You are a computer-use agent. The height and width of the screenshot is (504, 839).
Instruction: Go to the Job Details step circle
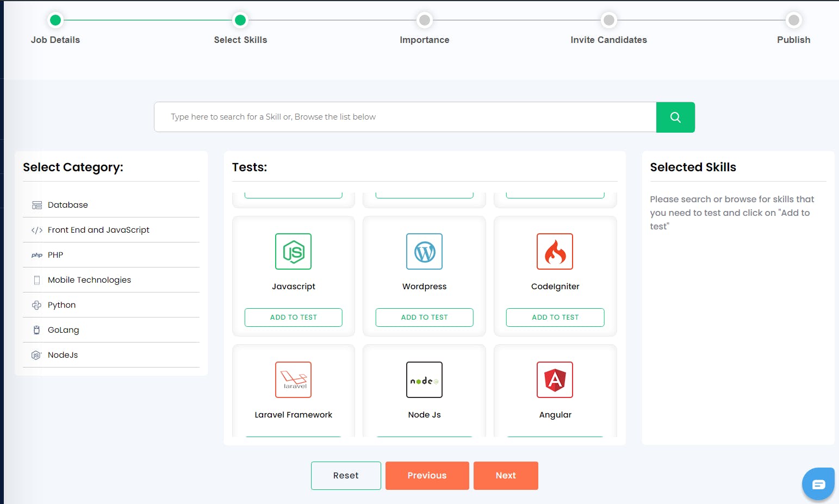(55, 20)
